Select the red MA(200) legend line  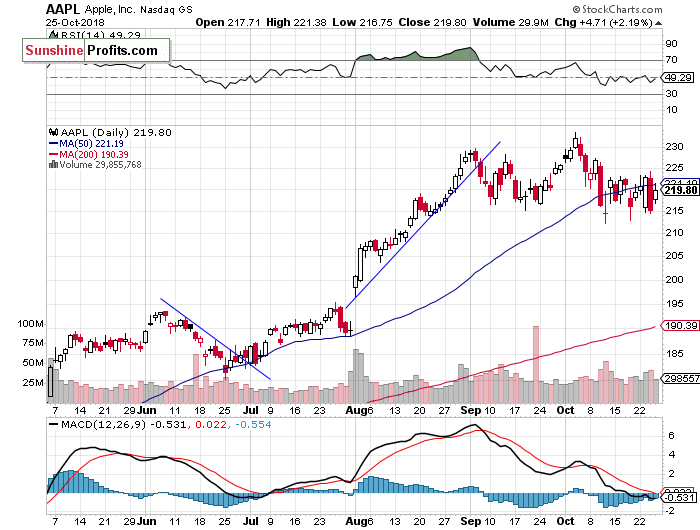(54, 154)
